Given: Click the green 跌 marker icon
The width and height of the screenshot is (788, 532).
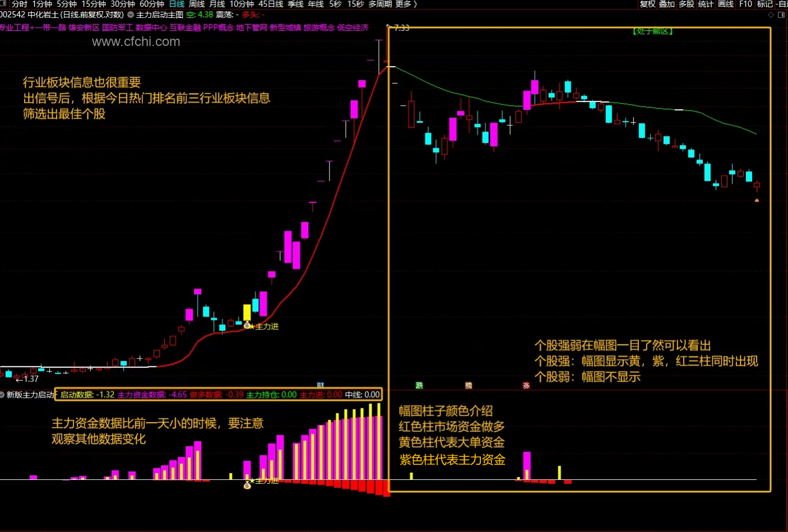Looking at the screenshot, I should click(x=419, y=385).
